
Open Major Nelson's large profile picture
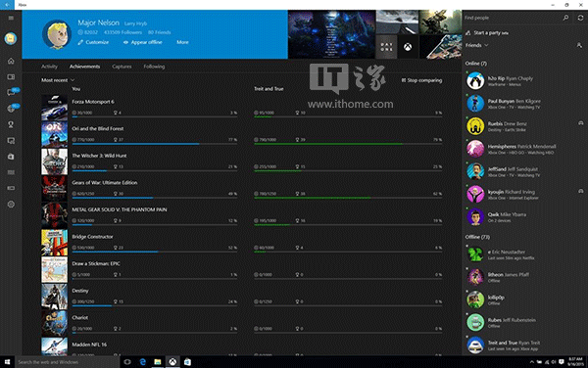[57, 34]
